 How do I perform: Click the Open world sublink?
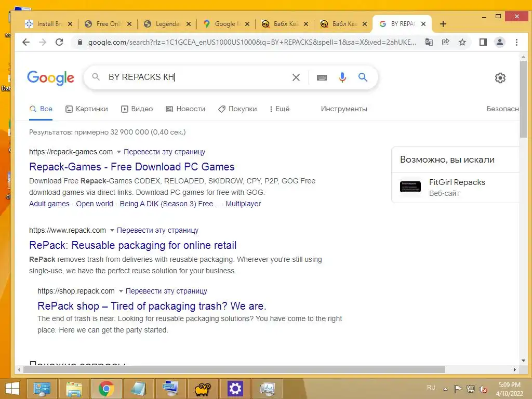point(95,204)
